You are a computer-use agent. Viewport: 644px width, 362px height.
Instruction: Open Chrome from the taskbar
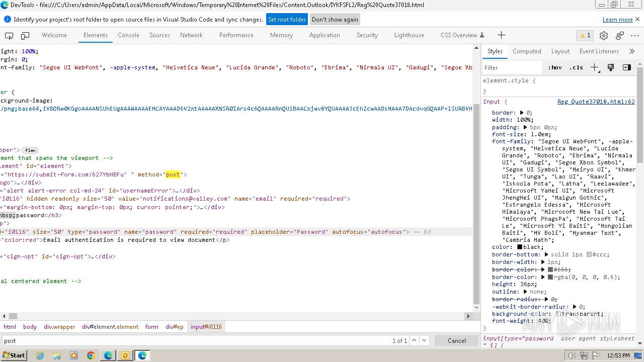tap(91, 355)
